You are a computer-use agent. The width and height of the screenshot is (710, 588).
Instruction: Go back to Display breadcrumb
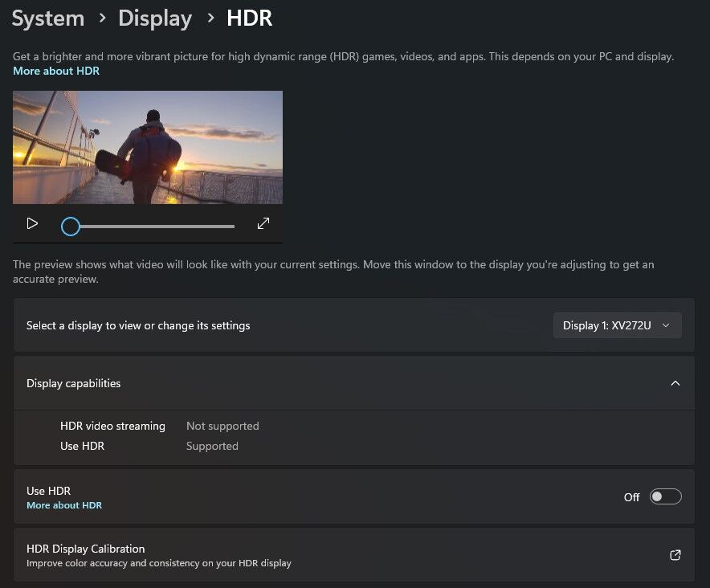(155, 18)
